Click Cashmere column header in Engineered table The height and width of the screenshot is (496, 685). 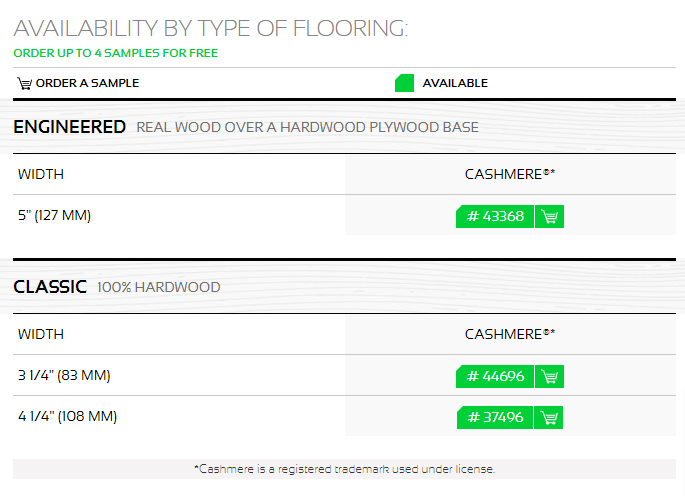point(510,174)
